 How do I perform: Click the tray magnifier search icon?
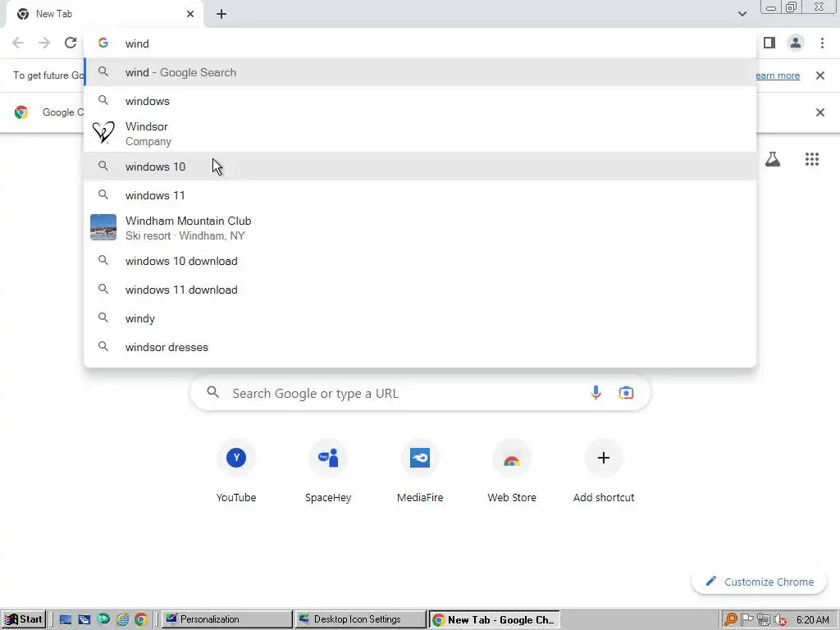[730, 620]
